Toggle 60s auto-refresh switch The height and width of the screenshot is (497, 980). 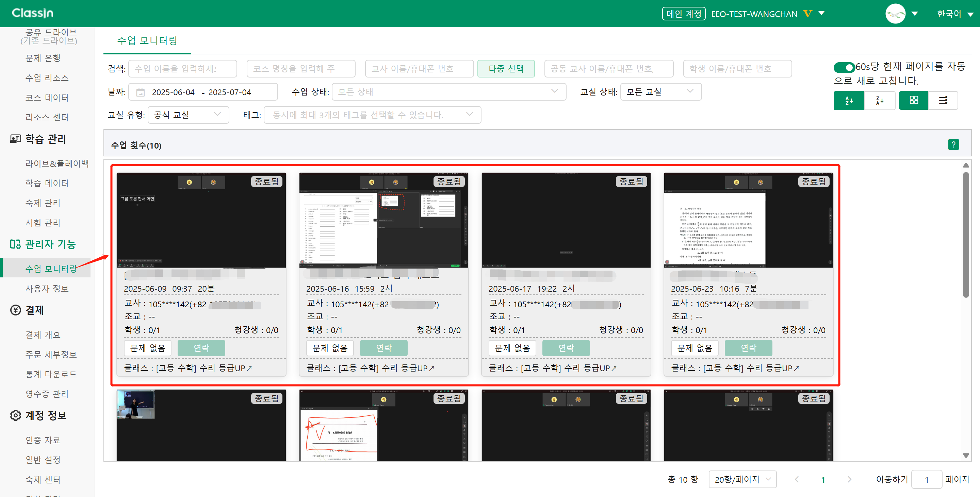(x=844, y=67)
